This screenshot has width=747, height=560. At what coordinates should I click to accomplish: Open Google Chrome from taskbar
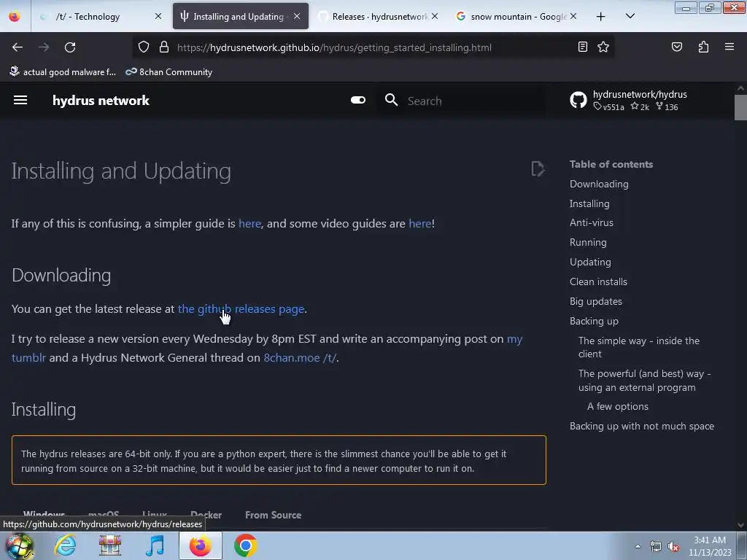[245, 545]
